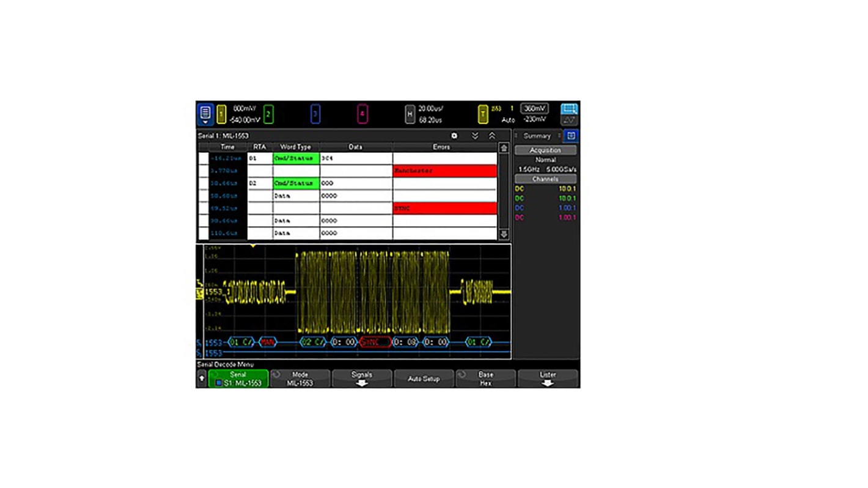868x488 pixels.
Task: Select the RTA column header
Action: [259, 147]
